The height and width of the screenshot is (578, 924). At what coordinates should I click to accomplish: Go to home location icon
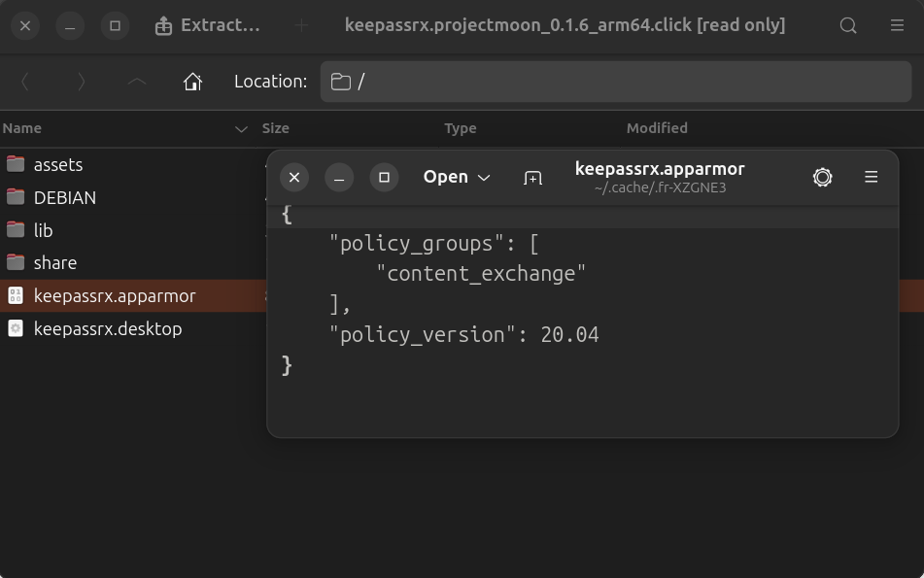coord(192,82)
